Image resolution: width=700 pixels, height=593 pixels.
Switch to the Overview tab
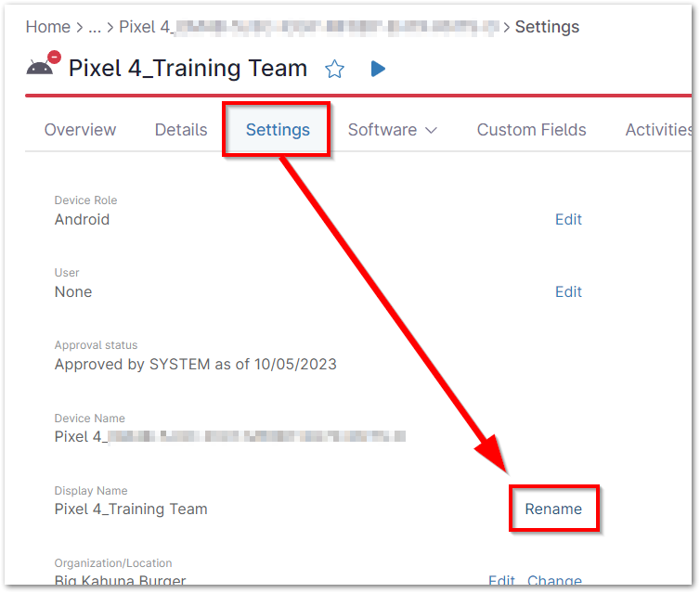pos(81,130)
